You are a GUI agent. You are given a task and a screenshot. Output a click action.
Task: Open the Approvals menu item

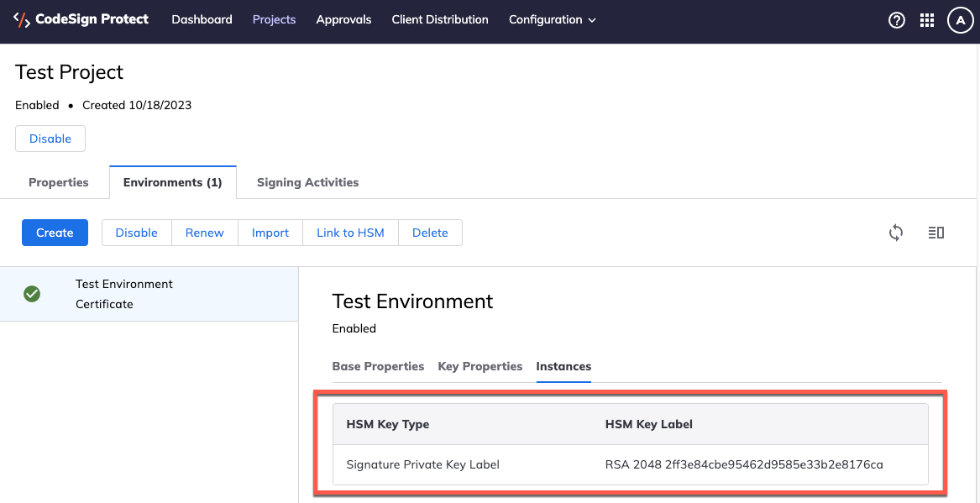tap(343, 20)
